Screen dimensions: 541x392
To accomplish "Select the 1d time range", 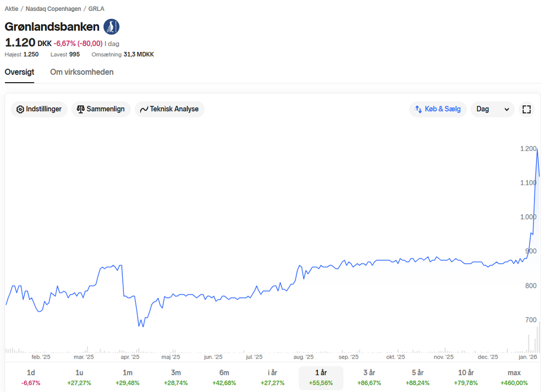I will click(31, 377).
